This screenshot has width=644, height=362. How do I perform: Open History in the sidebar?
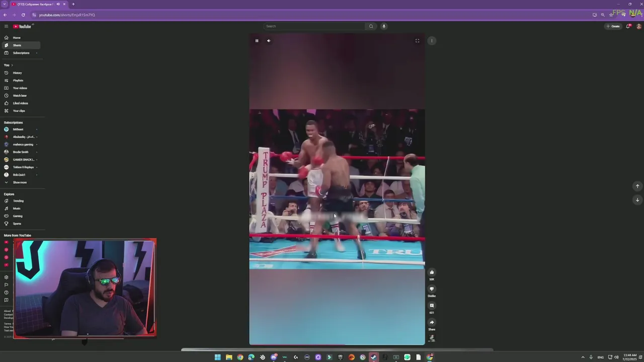coord(20,73)
